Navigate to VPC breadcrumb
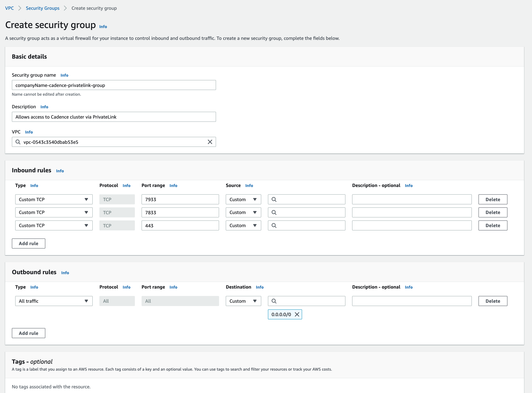Viewport: 532px width, 393px height. coord(10,8)
